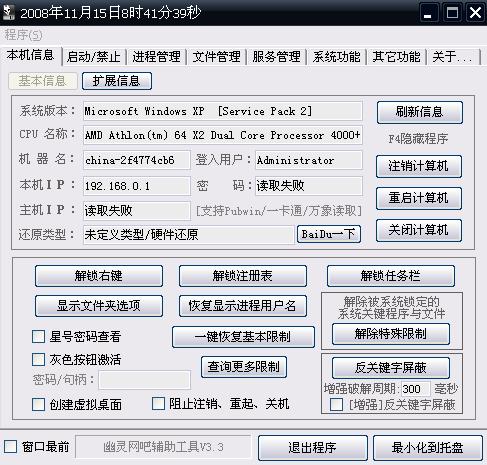Click the 本机IP 192.168.0.1 field

click(137, 186)
